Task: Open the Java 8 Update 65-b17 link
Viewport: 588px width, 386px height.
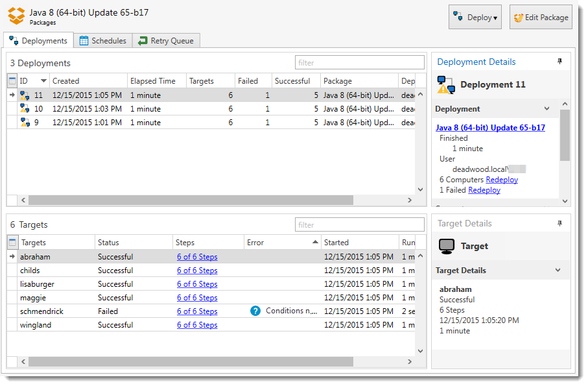Action: (x=490, y=128)
